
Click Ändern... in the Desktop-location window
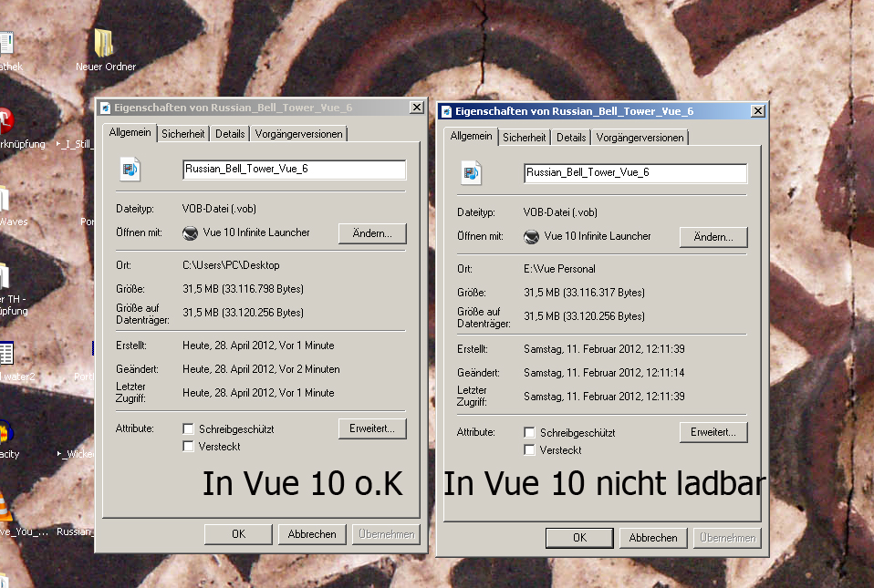click(x=372, y=233)
